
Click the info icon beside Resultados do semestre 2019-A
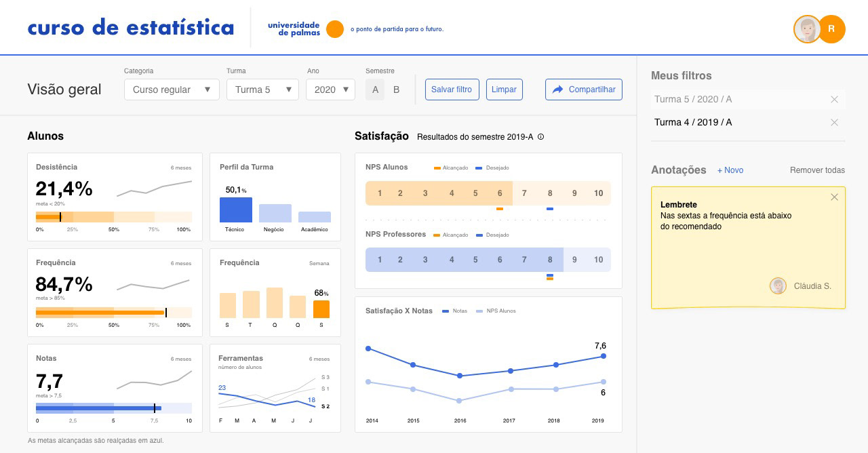tap(540, 137)
